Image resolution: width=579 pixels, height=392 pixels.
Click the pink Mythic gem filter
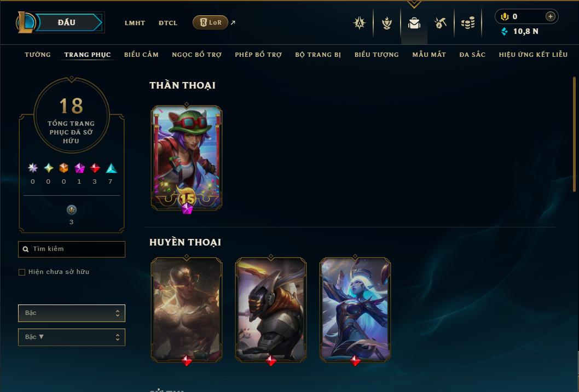[x=79, y=168]
